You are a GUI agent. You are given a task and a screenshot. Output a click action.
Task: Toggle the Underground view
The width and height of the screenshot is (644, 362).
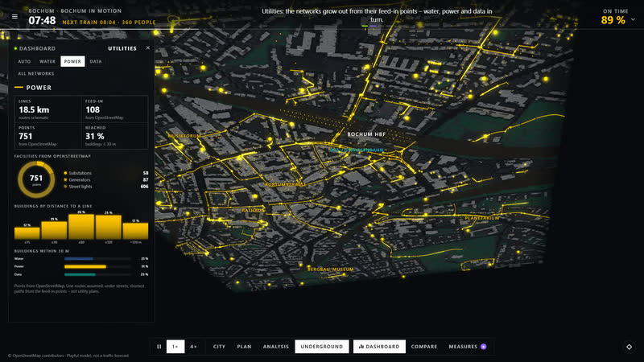click(x=321, y=347)
